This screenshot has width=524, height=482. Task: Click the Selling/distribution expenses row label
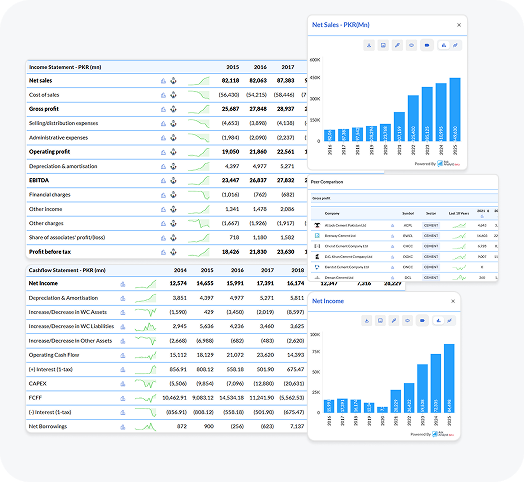click(63, 123)
